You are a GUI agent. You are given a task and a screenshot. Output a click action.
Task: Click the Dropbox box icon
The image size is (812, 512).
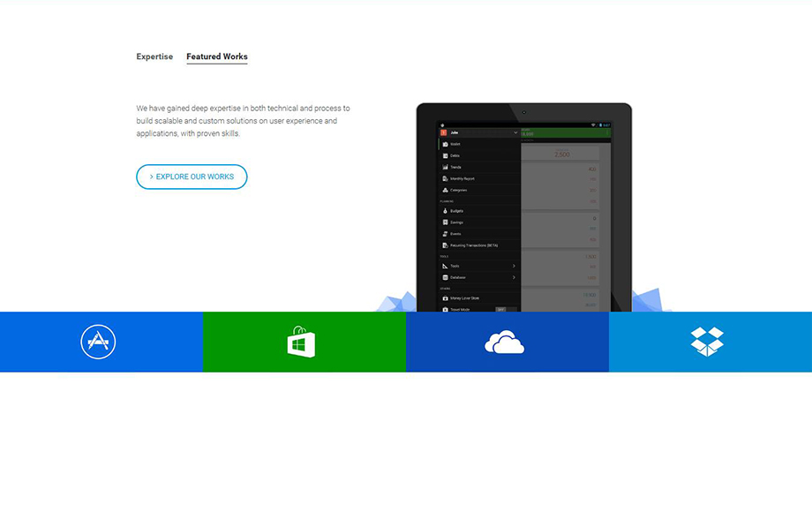(x=707, y=342)
